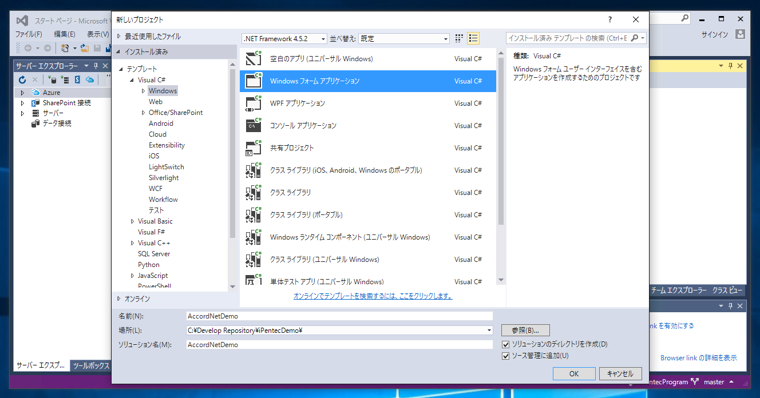Expand the JavaScript tree node
760x398 pixels.
[132, 275]
